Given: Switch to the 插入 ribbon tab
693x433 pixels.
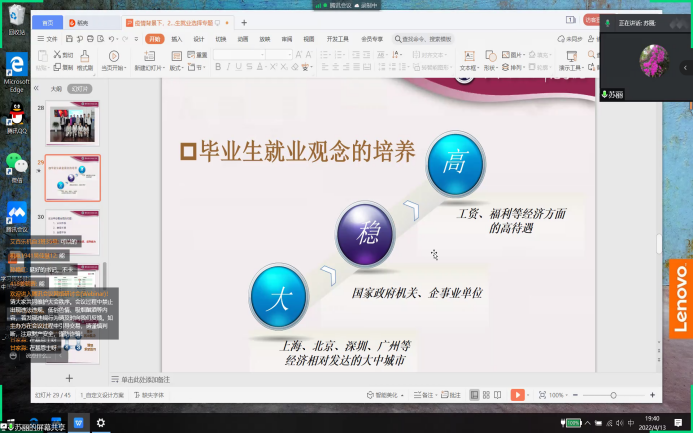Looking at the screenshot, I should [x=176, y=39].
